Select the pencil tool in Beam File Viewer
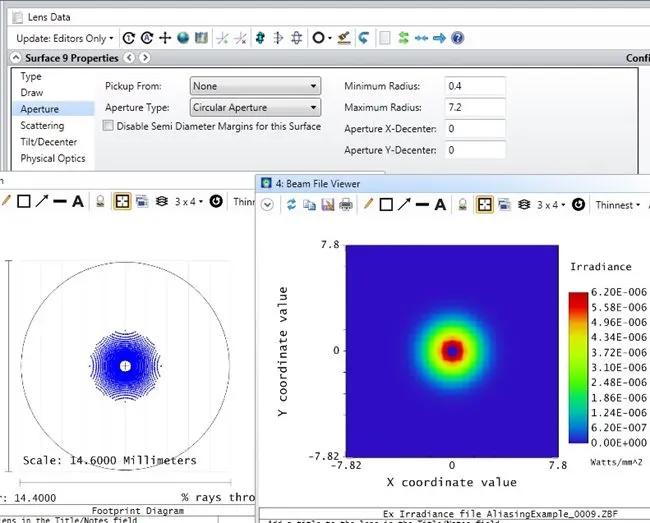The width and height of the screenshot is (650, 523). click(x=368, y=204)
